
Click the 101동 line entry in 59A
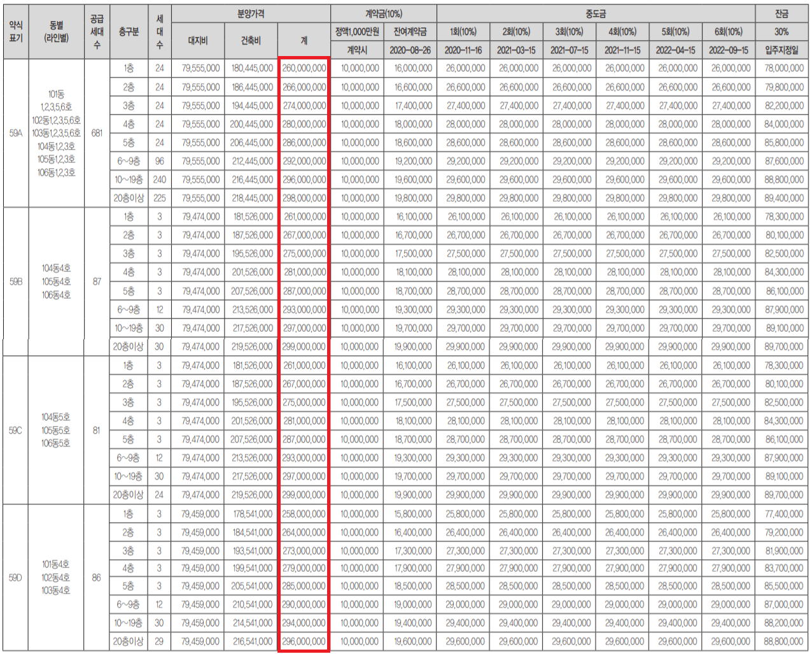coord(56,94)
